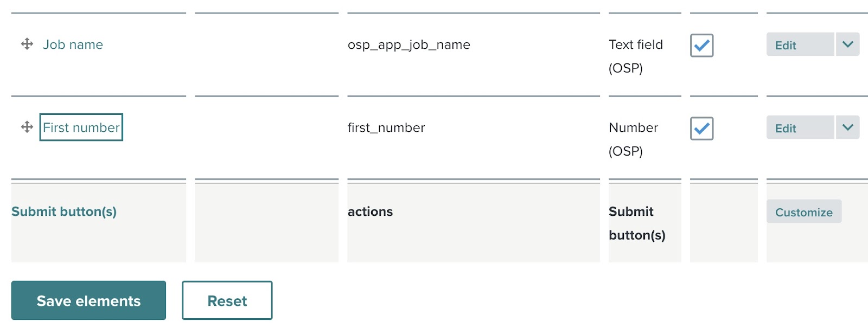Click the bold actions key text

point(370,211)
